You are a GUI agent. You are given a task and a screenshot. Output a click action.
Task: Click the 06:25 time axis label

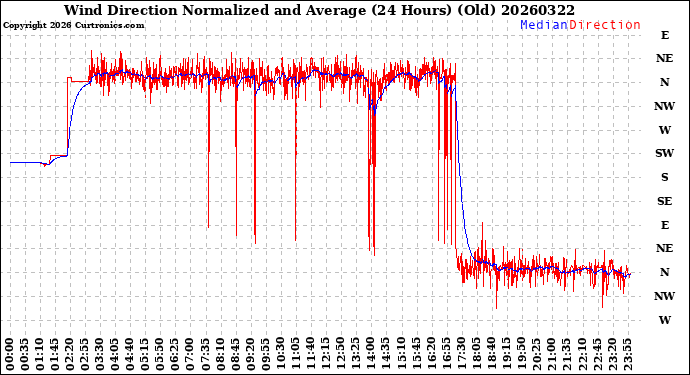point(175,355)
